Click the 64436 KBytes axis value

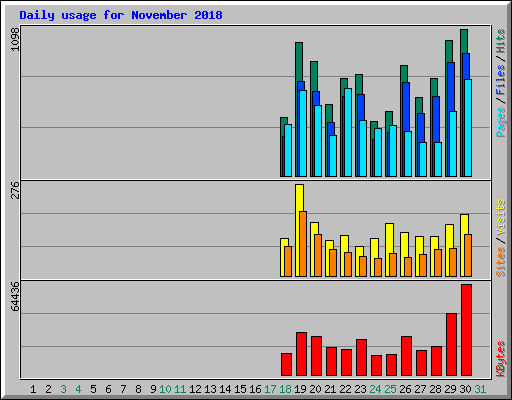point(15,297)
